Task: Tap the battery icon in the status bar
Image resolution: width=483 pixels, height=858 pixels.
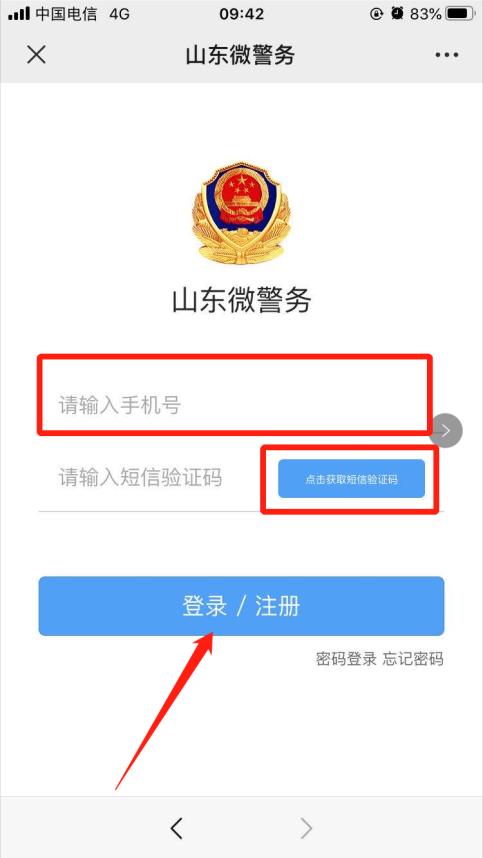Action: point(461,14)
